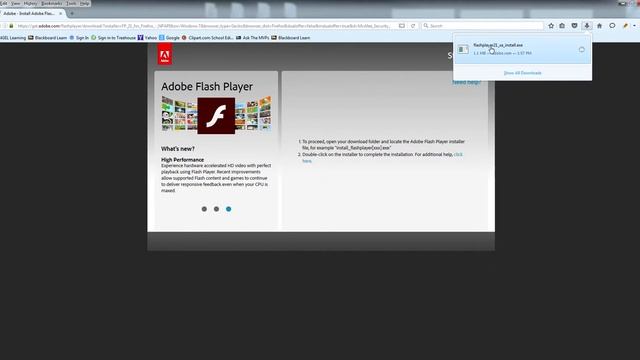This screenshot has height=360, width=640.
Task: Click the Pocket shield icon
Action: pyautogui.click(x=574, y=26)
